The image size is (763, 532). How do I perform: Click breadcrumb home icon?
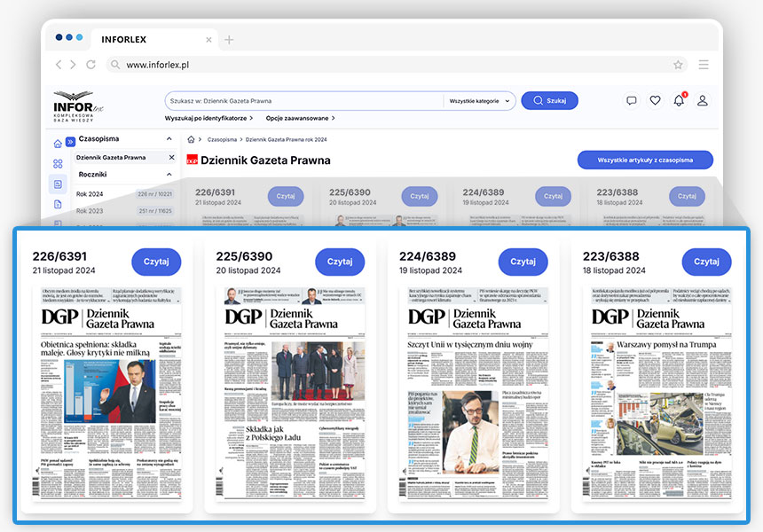[x=192, y=139]
